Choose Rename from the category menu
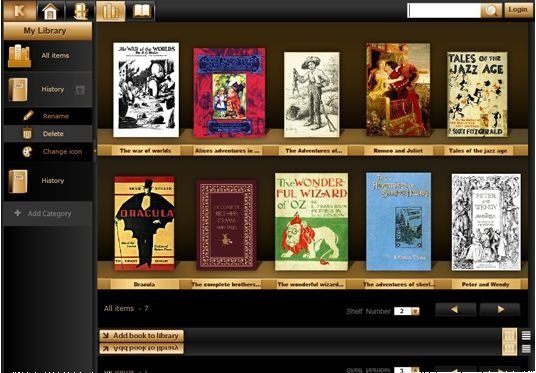The height and width of the screenshot is (373, 536). (48, 116)
